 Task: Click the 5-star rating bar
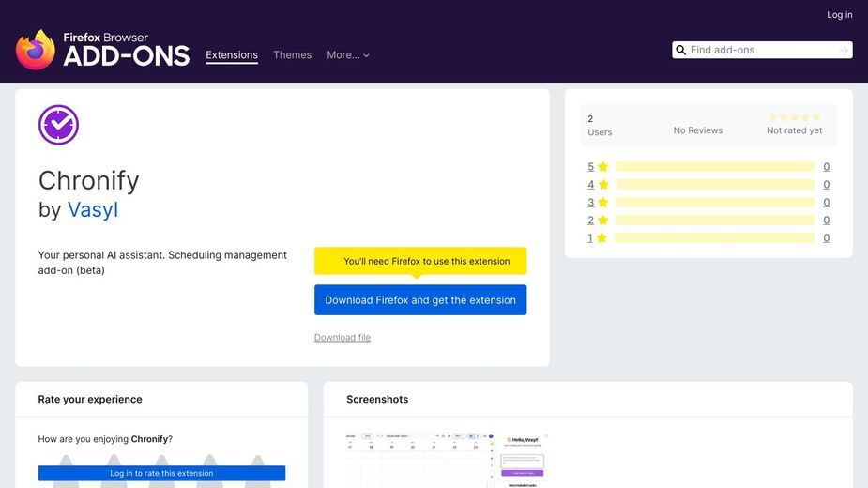tap(715, 167)
